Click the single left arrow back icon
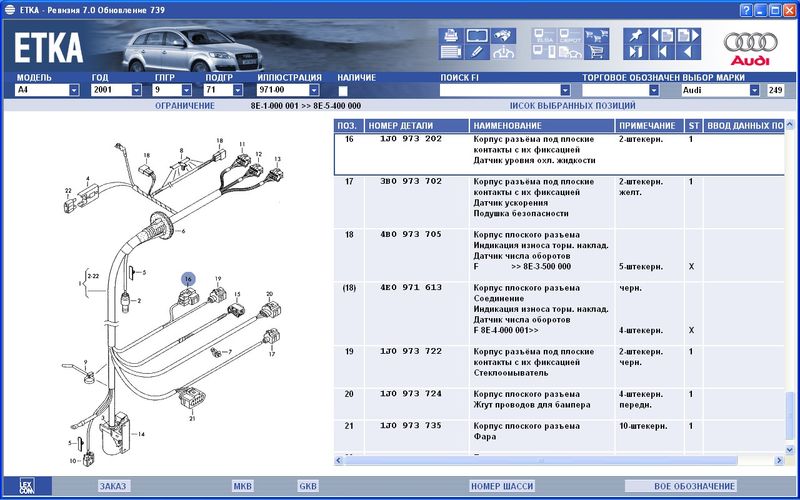This screenshot has height=500, width=800. [x=688, y=52]
